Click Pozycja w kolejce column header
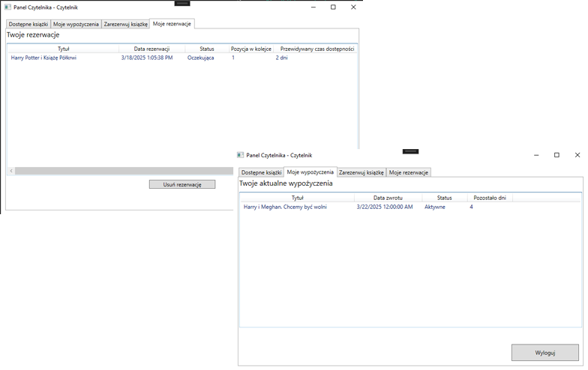 pos(251,49)
